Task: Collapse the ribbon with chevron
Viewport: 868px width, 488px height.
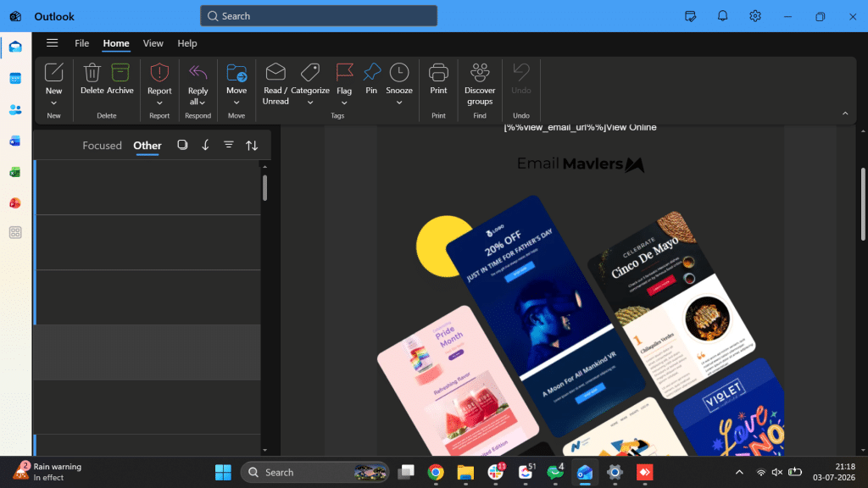Action: (x=845, y=114)
